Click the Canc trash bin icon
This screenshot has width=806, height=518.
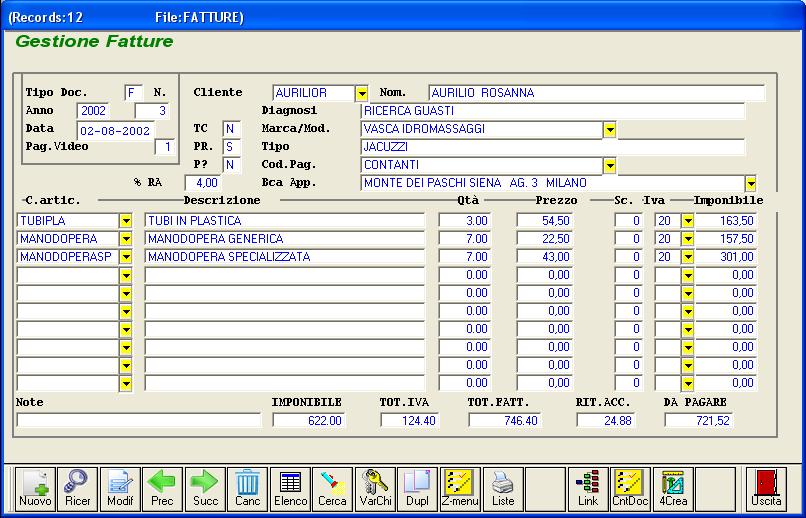248,489
